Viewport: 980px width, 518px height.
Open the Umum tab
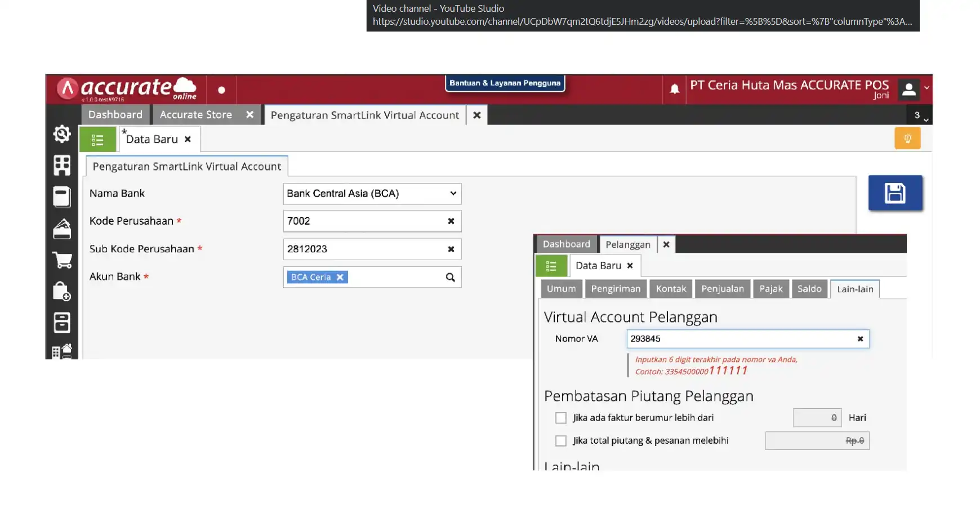(561, 289)
